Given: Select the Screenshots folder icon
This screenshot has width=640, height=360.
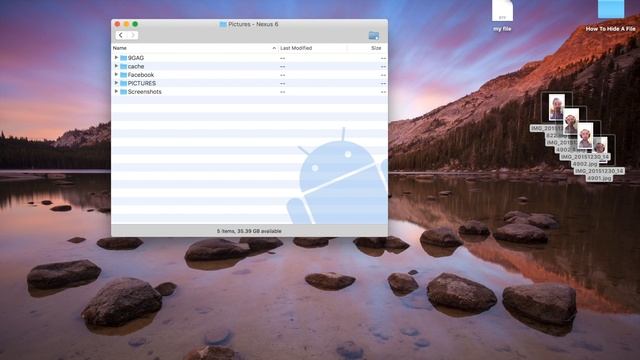Looking at the screenshot, I should click(123, 92).
